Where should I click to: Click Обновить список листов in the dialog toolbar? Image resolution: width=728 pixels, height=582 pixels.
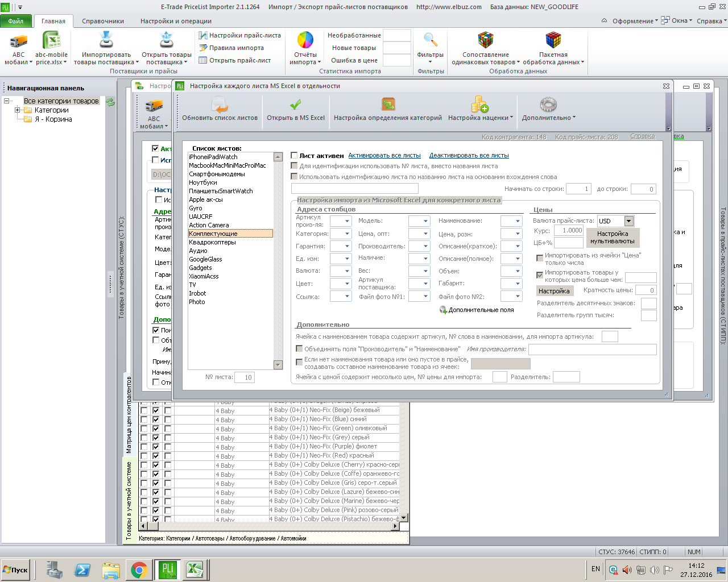coord(220,109)
